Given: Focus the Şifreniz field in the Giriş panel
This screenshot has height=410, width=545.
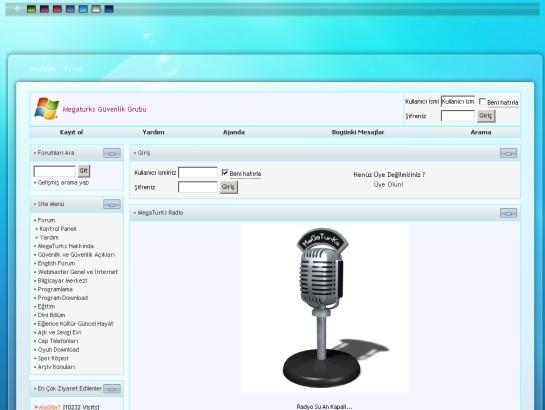Looking at the screenshot, I should coord(198,187).
